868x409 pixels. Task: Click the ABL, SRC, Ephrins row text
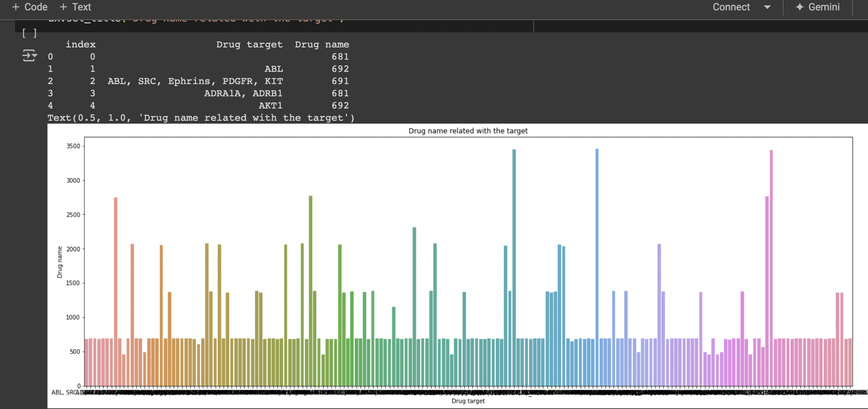click(x=195, y=81)
